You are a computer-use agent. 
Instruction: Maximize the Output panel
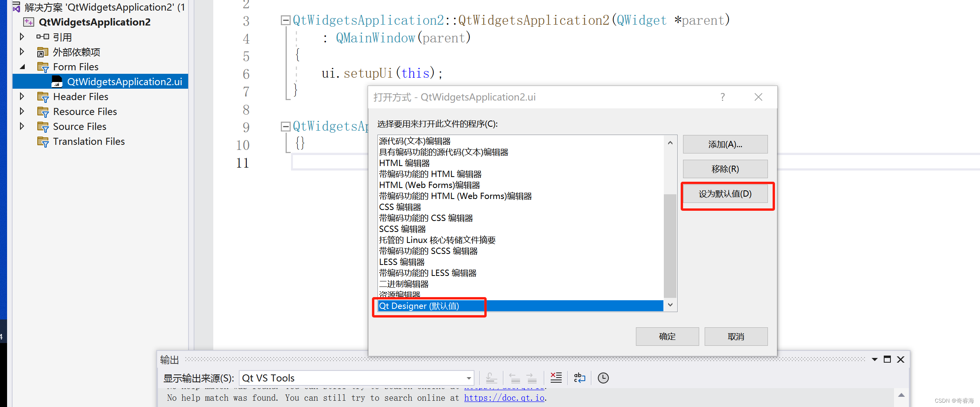pyautogui.click(x=887, y=359)
